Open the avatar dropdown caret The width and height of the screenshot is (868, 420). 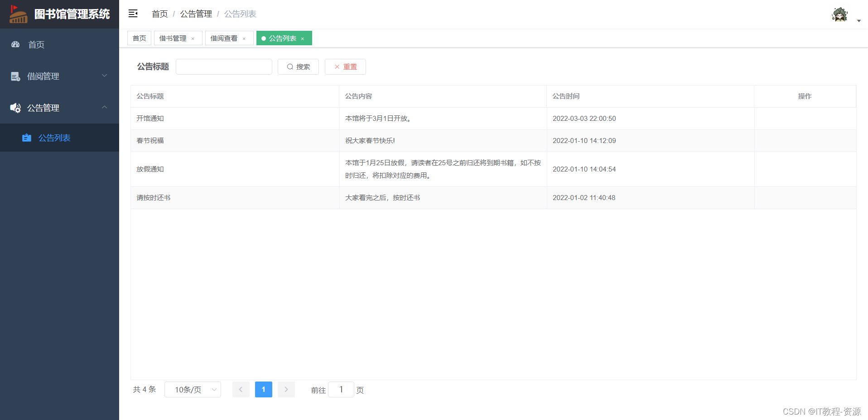859,21
